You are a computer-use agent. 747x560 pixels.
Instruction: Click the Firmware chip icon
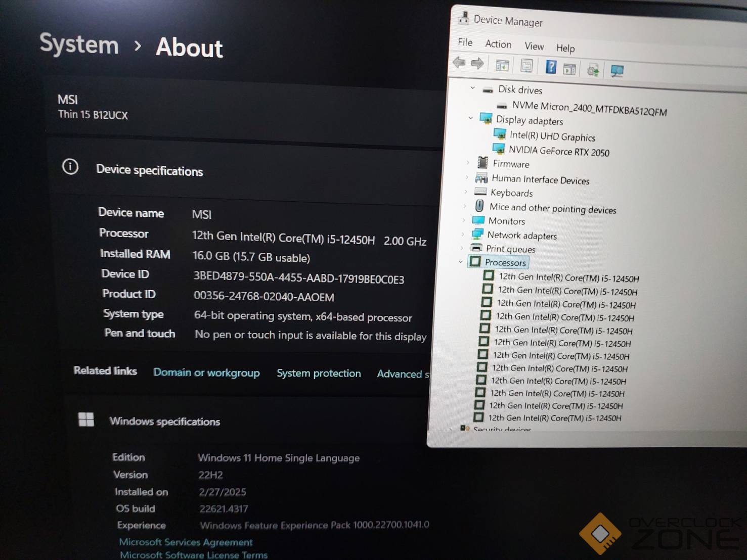coord(483,162)
